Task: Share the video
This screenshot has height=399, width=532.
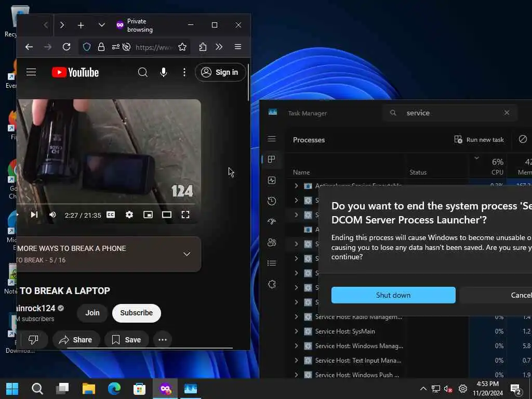Action: click(x=75, y=340)
